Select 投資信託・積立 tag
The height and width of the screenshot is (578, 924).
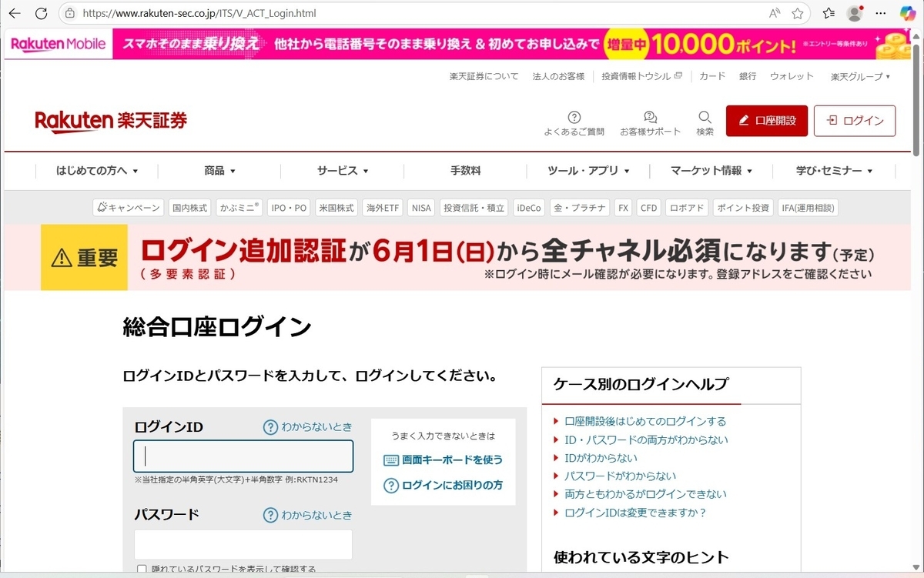474,208
